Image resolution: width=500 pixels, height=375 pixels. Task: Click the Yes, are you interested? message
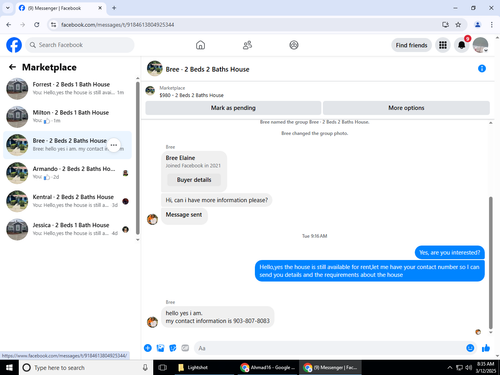point(449,253)
